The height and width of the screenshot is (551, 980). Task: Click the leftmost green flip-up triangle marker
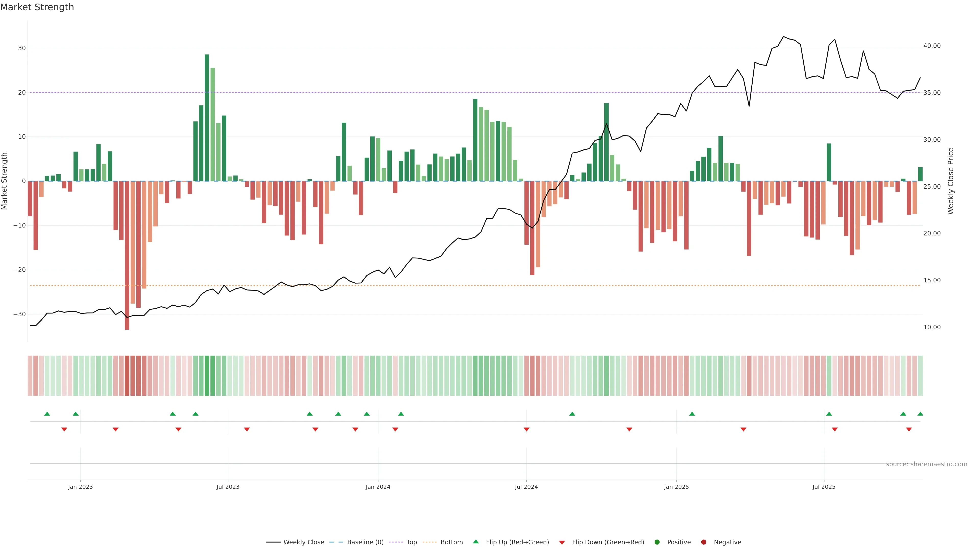[47, 414]
